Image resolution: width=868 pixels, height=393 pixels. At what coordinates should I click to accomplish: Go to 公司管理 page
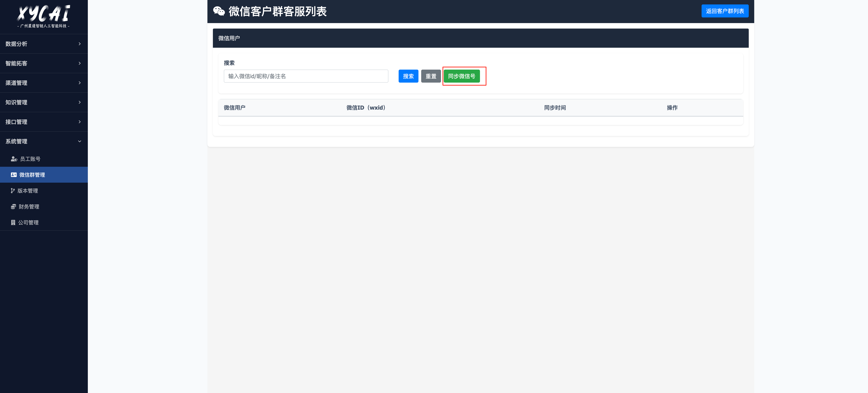click(44, 222)
